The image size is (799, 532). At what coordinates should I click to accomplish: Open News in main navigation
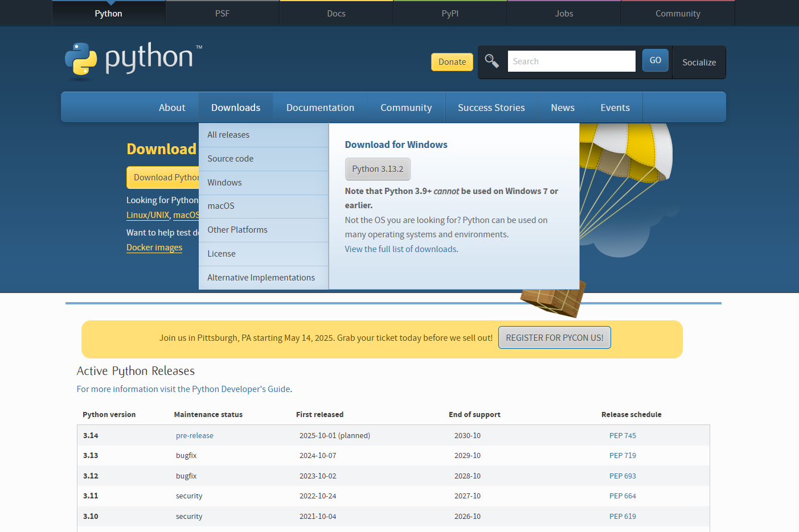click(563, 108)
